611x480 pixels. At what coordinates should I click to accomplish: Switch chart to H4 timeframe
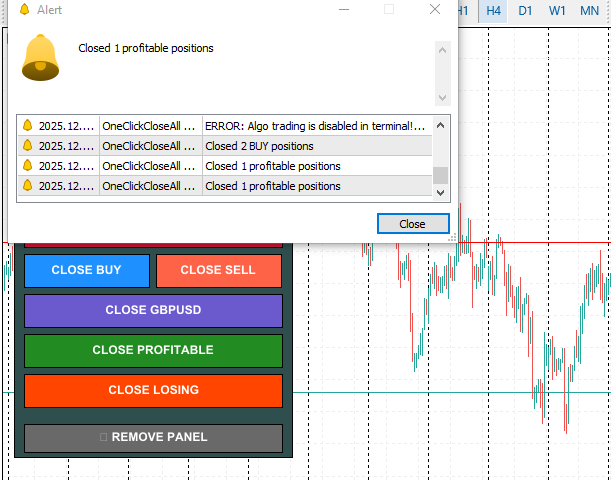(x=493, y=10)
